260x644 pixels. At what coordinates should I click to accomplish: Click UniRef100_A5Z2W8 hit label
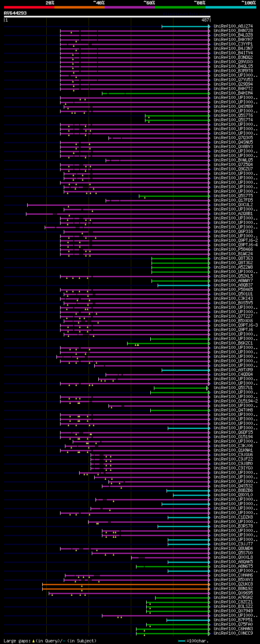point(233,267)
